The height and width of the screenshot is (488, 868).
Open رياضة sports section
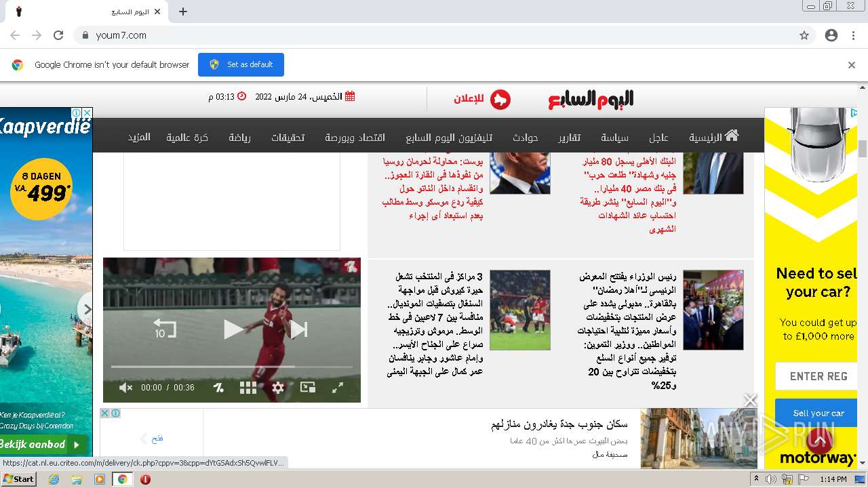click(239, 137)
